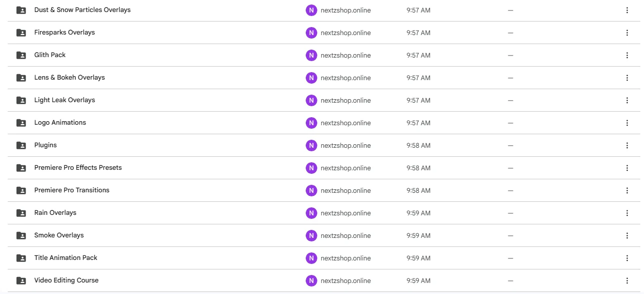Click the dash in the size column for Plugins
Image resolution: width=644 pixels, height=294 pixels.
point(510,145)
